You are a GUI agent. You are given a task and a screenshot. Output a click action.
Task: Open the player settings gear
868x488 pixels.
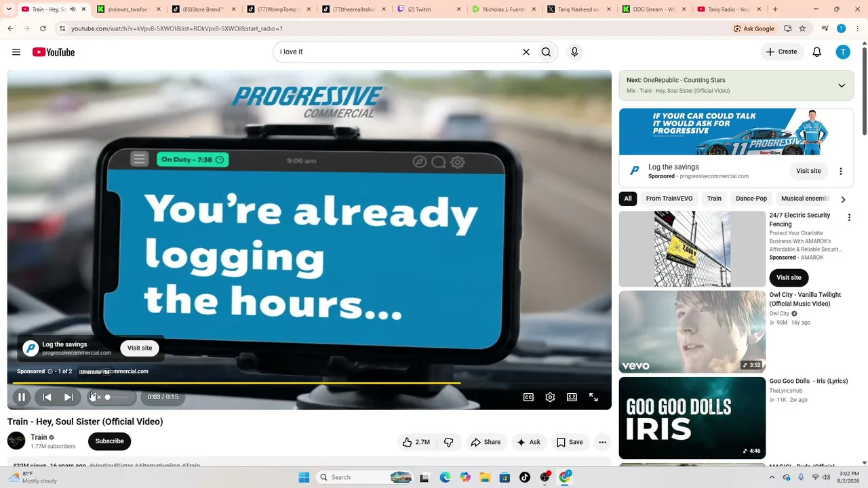click(550, 397)
